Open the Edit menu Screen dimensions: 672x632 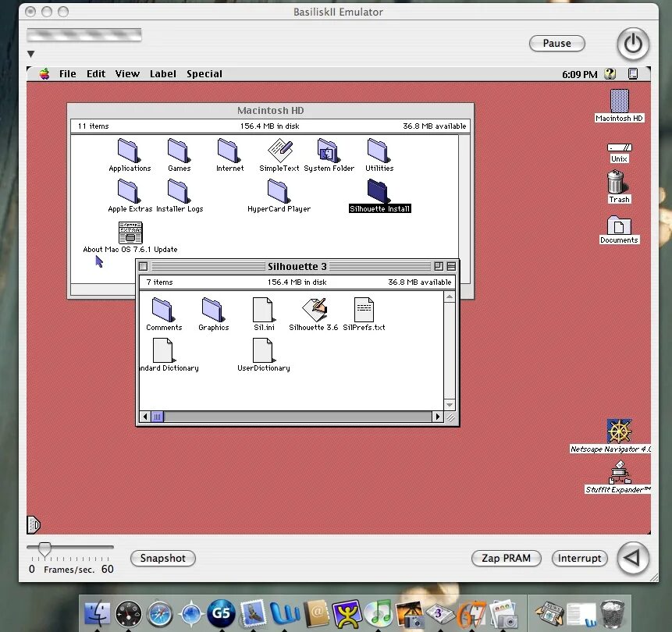coord(96,73)
